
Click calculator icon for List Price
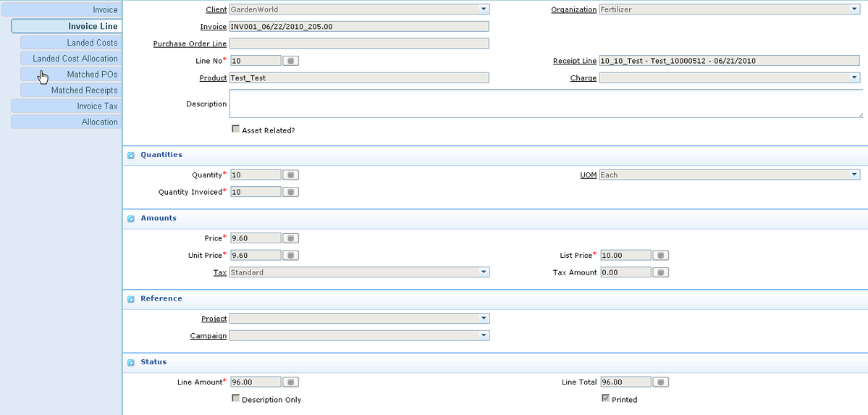(660, 255)
